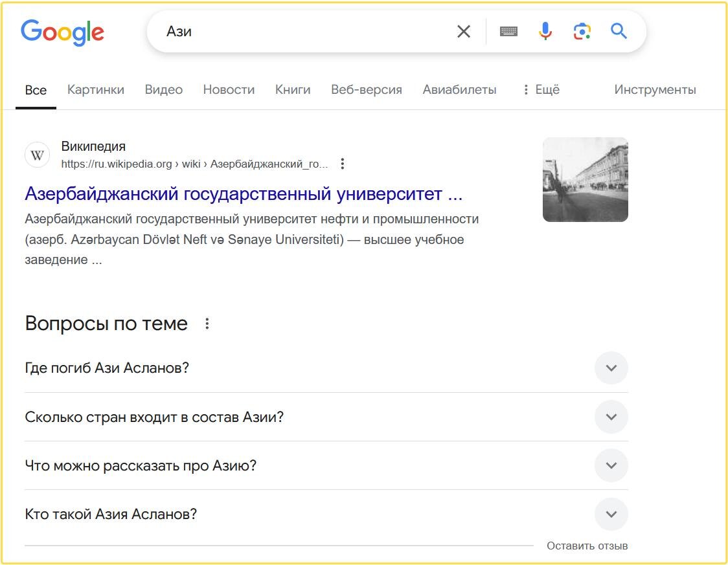Screen dimensions: 728x565
Task: Open the three-dot menu beside Вопросы по теме
Action: (x=207, y=324)
